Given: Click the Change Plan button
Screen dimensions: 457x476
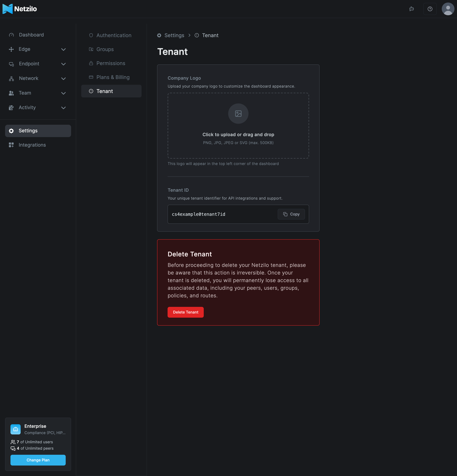Looking at the screenshot, I should 38,460.
